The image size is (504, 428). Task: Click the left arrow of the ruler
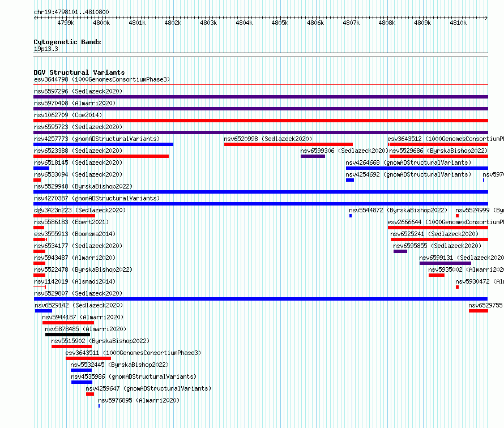35,18
